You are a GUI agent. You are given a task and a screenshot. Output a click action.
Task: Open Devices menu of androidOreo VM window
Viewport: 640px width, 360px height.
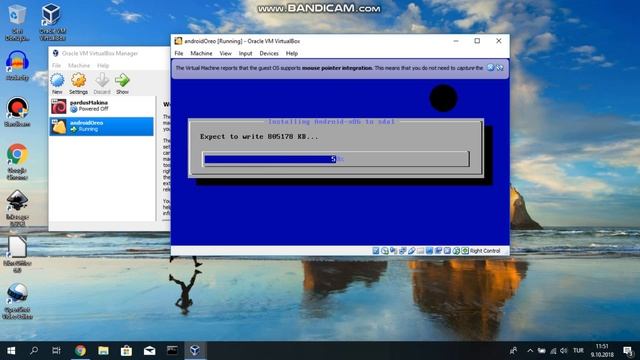269,53
